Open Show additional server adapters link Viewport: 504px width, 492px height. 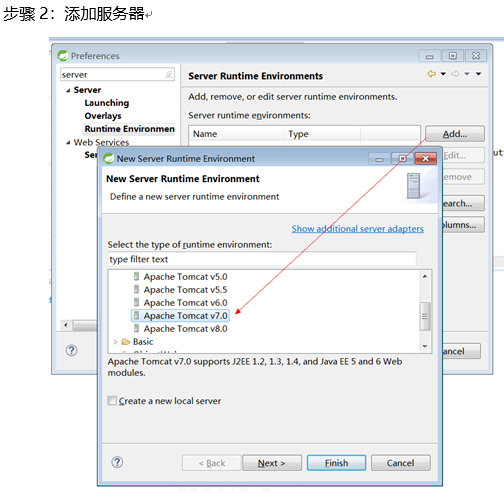coord(358,229)
